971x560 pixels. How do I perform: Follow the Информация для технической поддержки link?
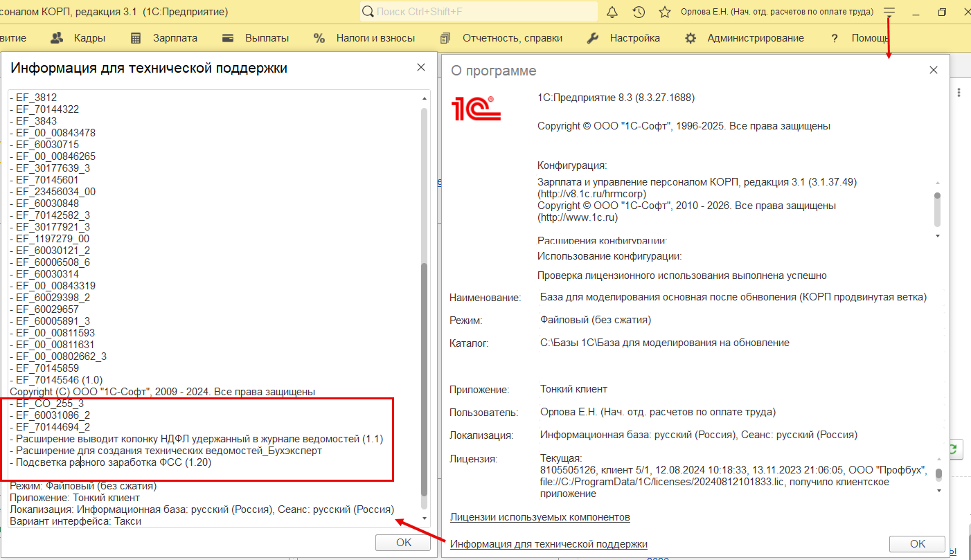click(549, 544)
